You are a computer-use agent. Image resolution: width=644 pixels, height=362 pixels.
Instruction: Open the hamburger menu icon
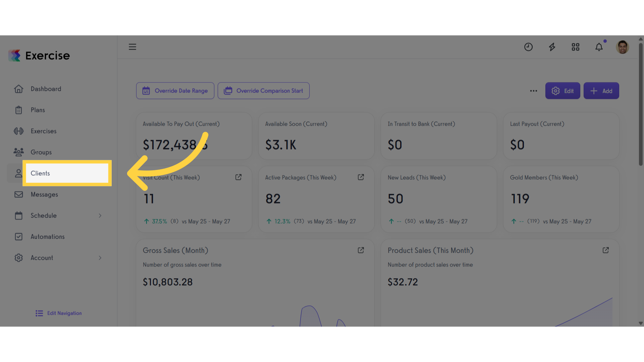pos(132,47)
